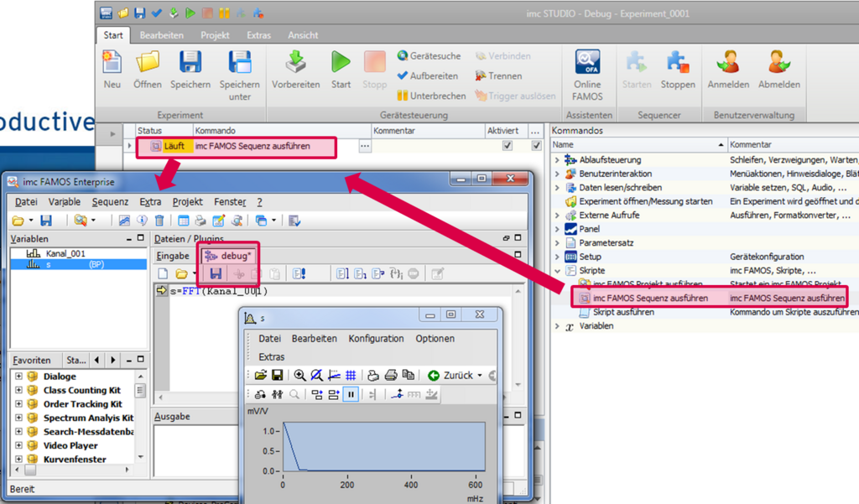The image size is (859, 504).
Task: Switch to the Bearbeiten ribbon tab
Action: pyautogui.click(x=162, y=35)
